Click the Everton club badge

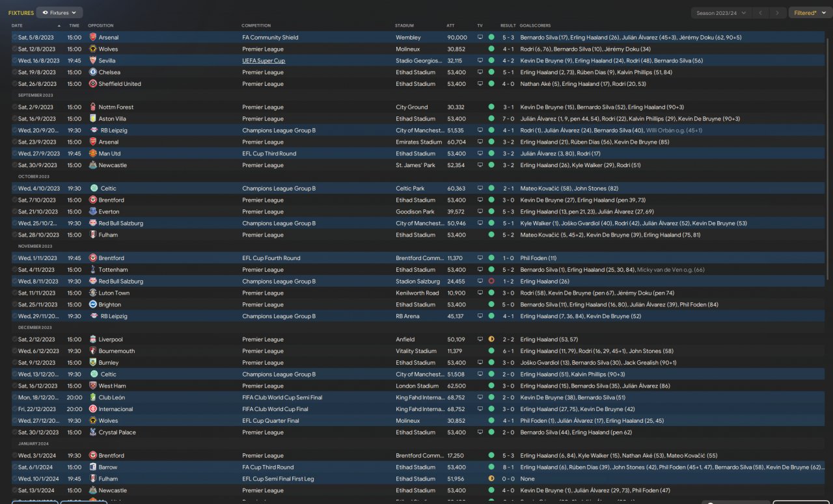point(93,212)
